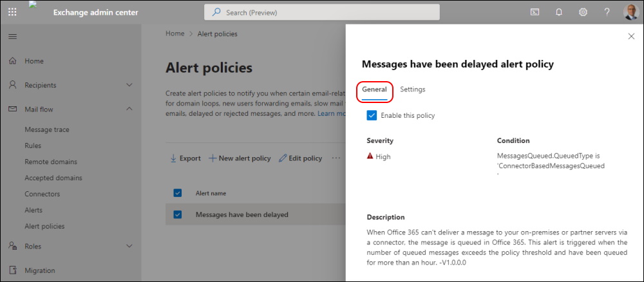The height and width of the screenshot is (282, 644).
Task: Uncheck the Messages have been delayed row checkbox
Action: tap(178, 214)
